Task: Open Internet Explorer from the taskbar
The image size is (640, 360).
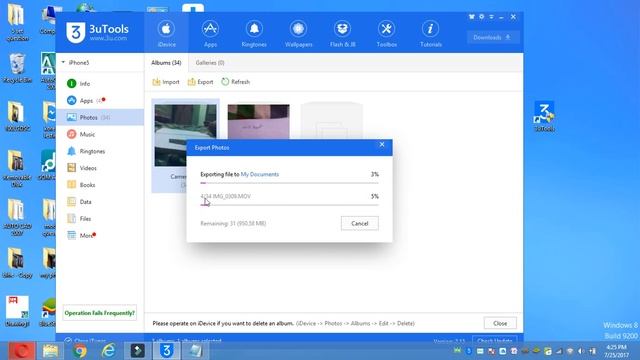Action: point(108,351)
